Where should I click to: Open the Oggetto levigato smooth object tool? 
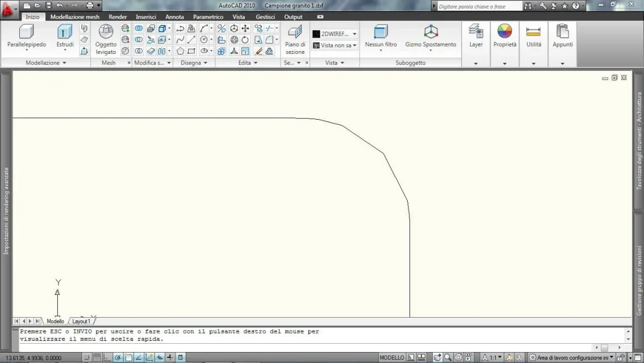click(x=106, y=39)
